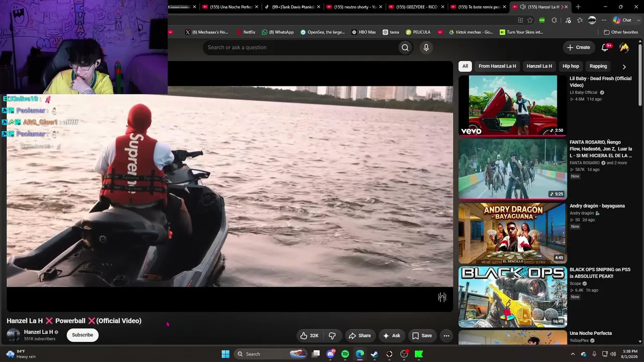Click the Ask button under the video
The height and width of the screenshot is (362, 644).
pyautogui.click(x=391, y=335)
